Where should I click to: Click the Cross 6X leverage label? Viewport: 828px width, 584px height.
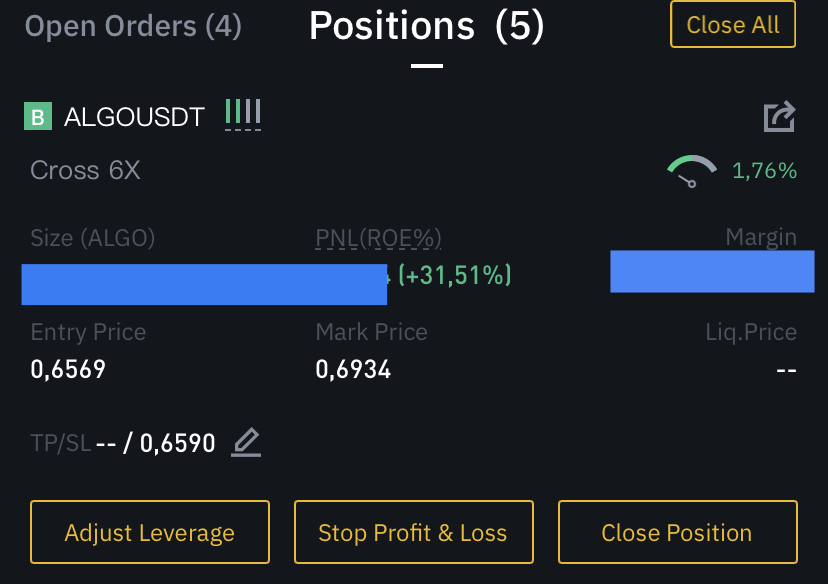point(85,171)
